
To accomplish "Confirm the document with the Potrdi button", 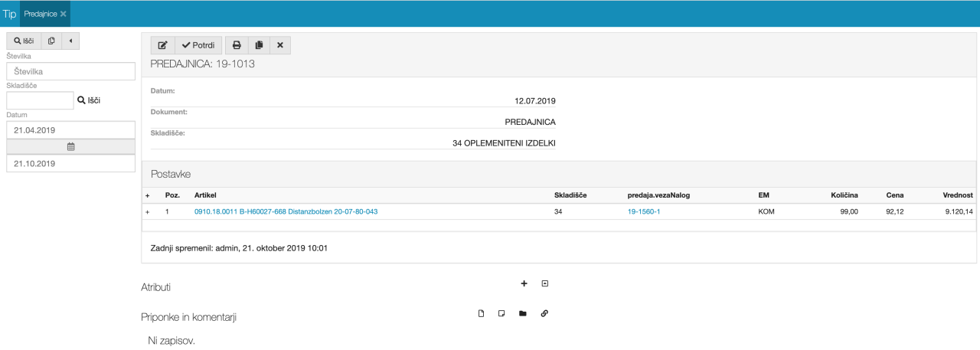I will (198, 45).
